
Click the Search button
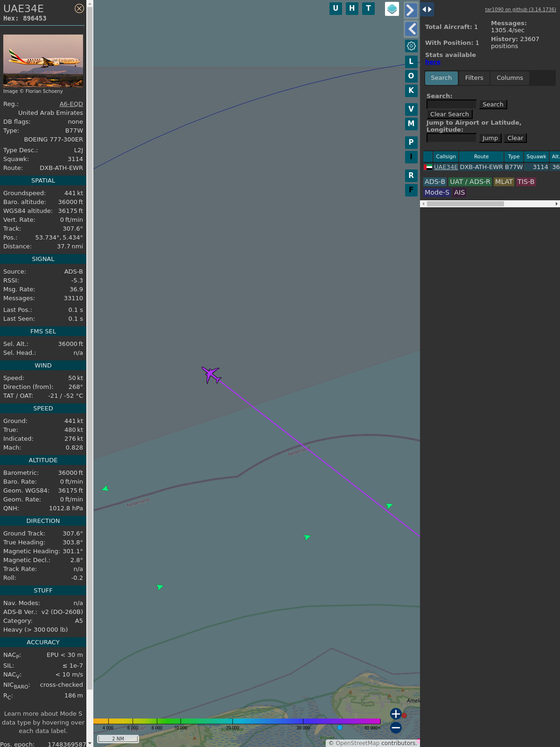pyautogui.click(x=493, y=105)
